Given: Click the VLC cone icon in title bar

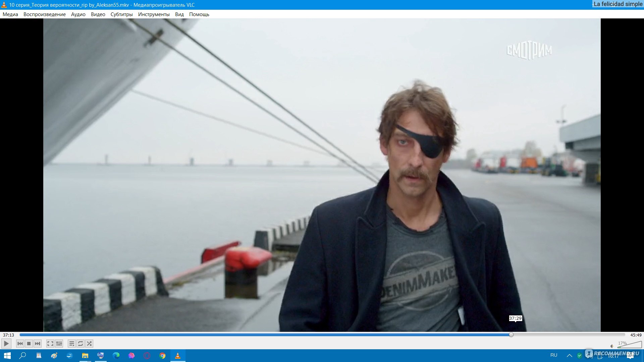Looking at the screenshot, I should pyautogui.click(x=4, y=5).
